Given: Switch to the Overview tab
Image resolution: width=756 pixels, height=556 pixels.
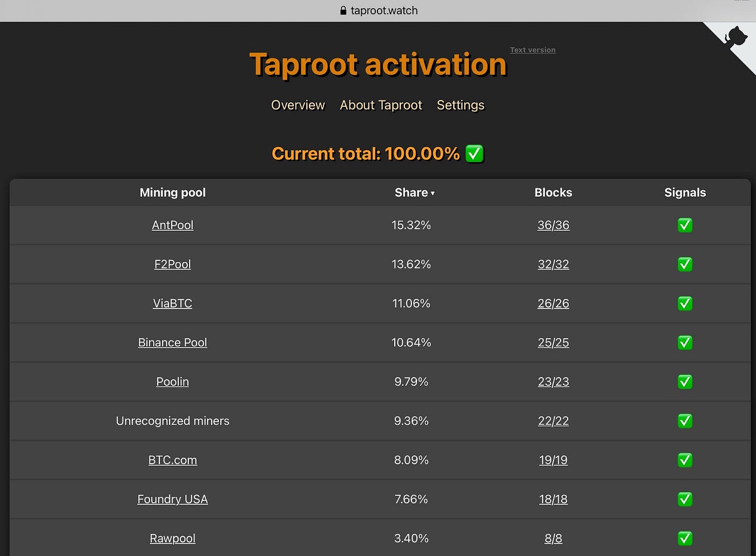Looking at the screenshot, I should [298, 105].
